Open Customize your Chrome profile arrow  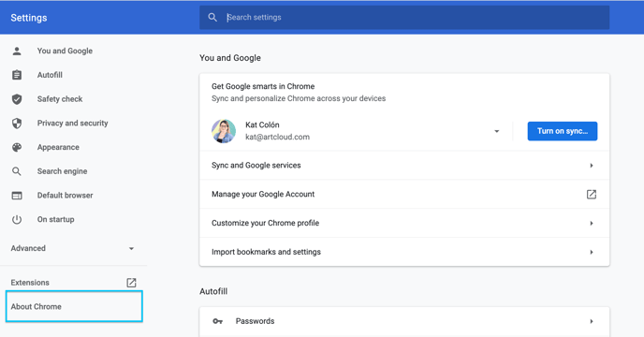pos(592,223)
